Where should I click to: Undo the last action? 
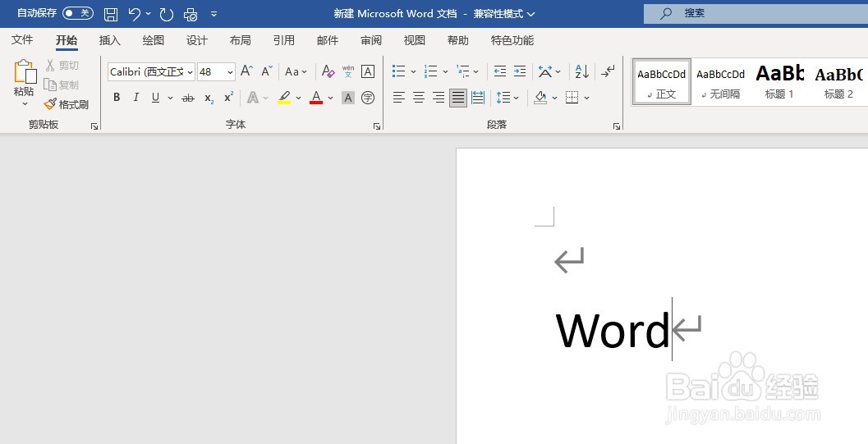[x=134, y=14]
